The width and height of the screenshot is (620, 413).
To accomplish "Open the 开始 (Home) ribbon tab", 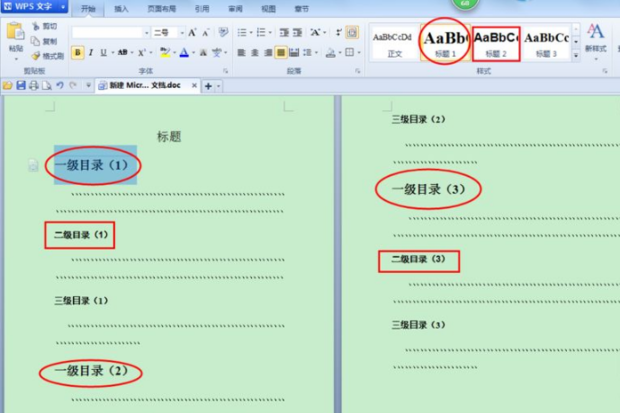I will click(x=88, y=9).
